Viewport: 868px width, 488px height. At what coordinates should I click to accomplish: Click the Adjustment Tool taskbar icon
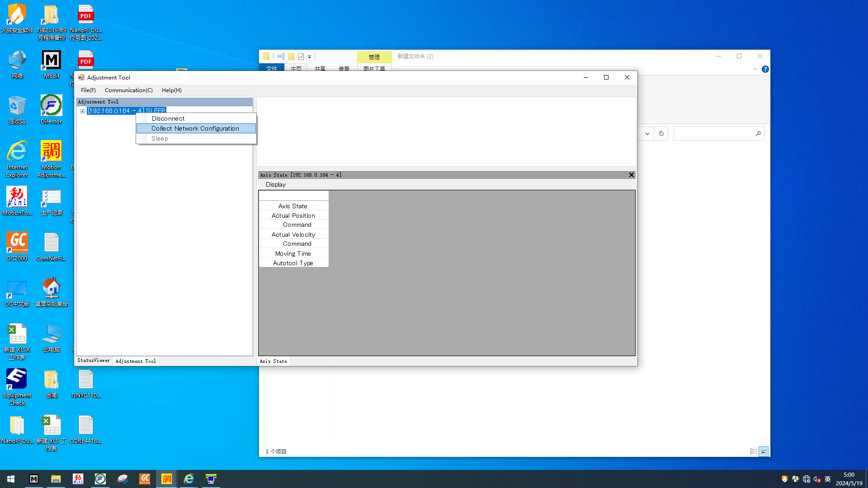click(166, 479)
